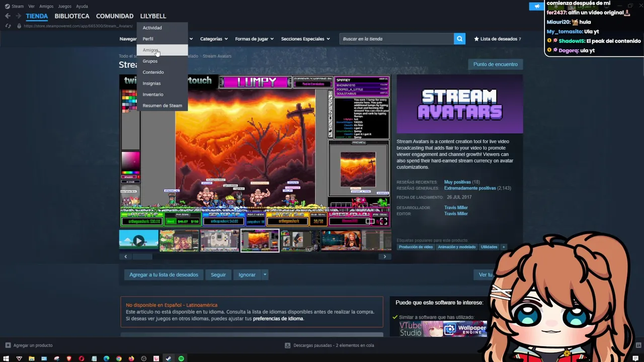This screenshot has width=644, height=362.
Task: Open the Amigos menu in the menu bar
Action: click(x=46, y=6)
